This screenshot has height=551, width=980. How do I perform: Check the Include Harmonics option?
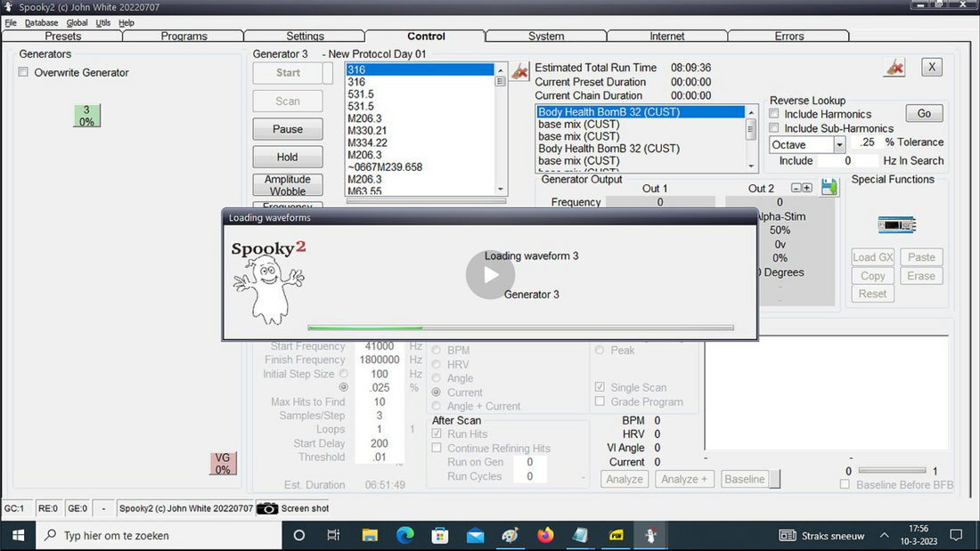tap(774, 114)
